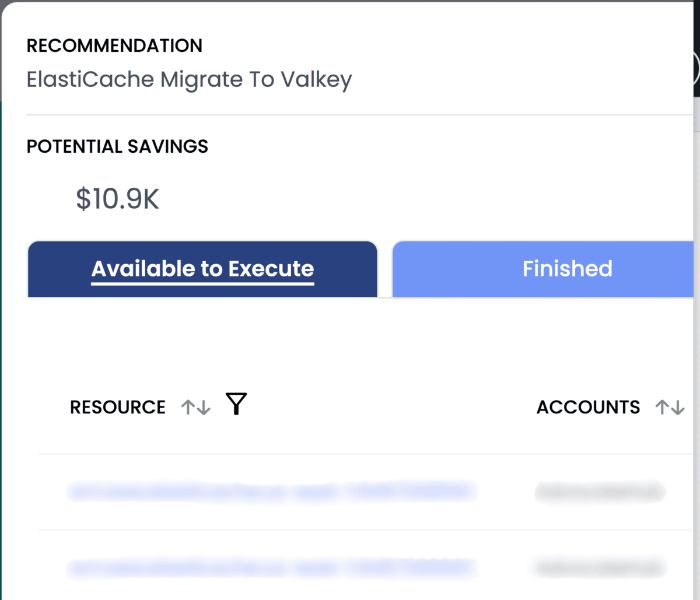700x600 pixels.
Task: Click the ElastiCache Migrate To Valkey recommendation title
Action: pos(189,79)
